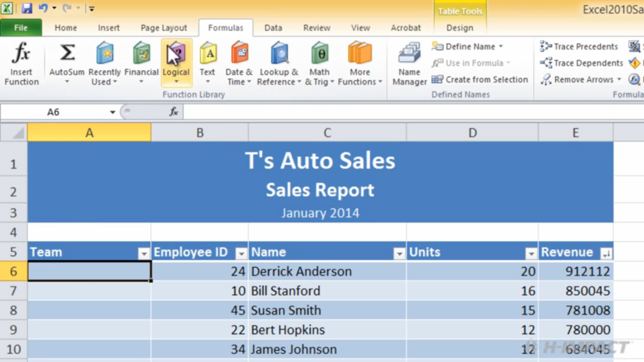Expand the Define Name dropdown arrow
Viewport: 644px width, 362px height.
500,46
